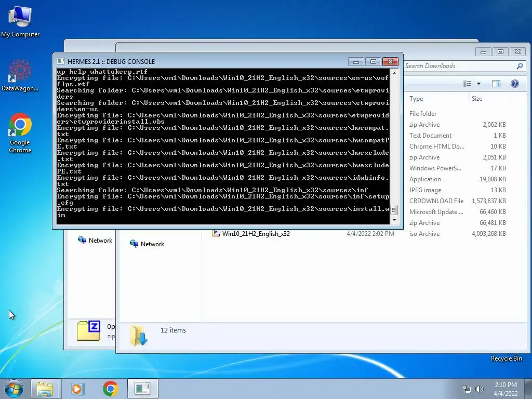Open My Computer desktop icon
532x399 pixels.
[20, 21]
